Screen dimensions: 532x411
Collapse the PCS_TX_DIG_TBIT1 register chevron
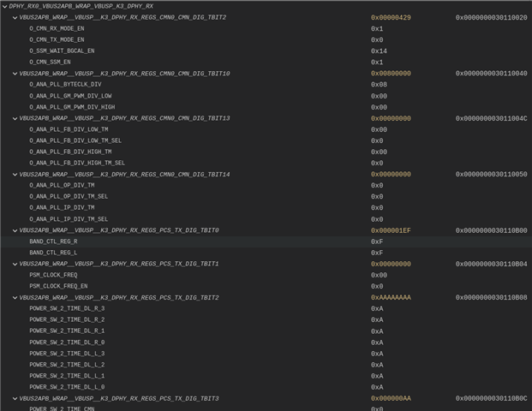click(15, 264)
